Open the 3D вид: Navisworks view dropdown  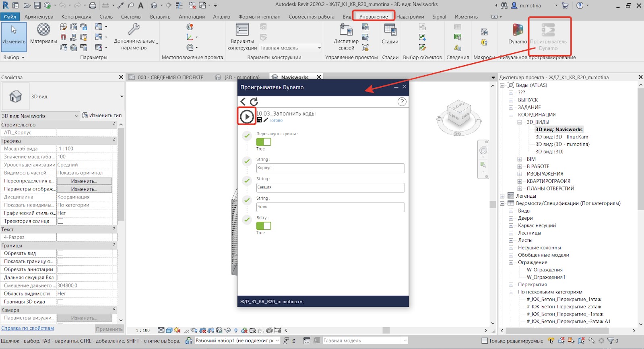[x=40, y=116]
